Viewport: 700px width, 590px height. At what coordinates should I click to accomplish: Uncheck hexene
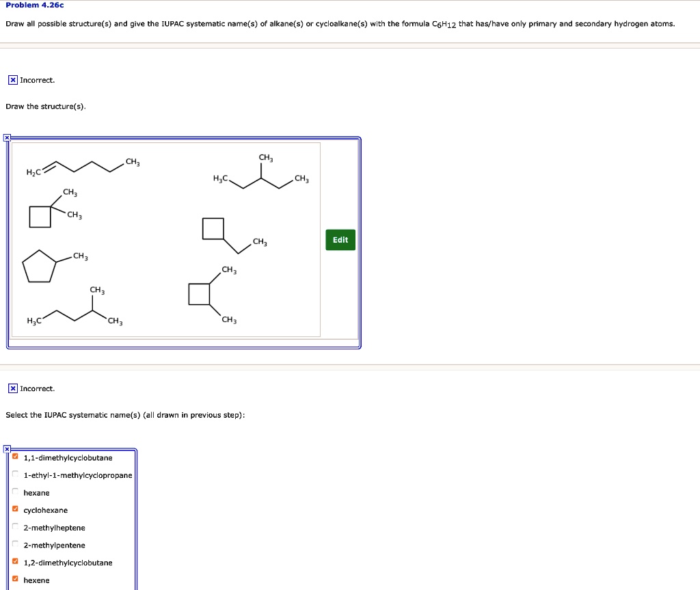coord(14,580)
